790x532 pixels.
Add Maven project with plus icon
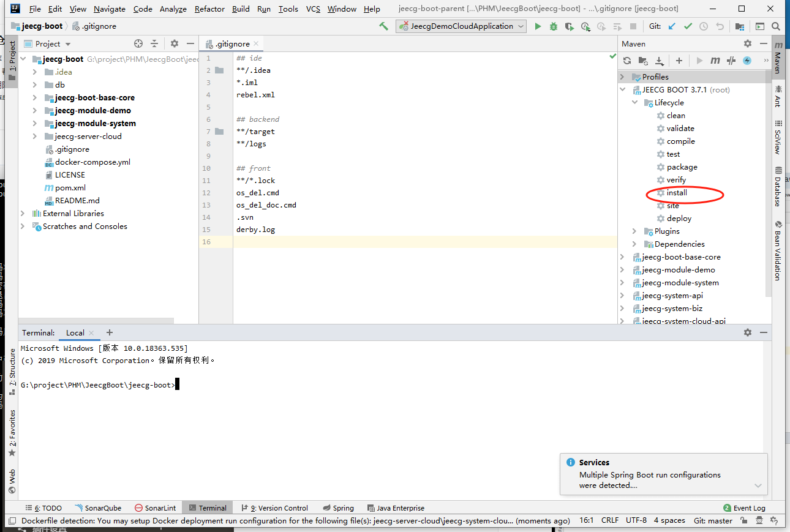point(679,61)
